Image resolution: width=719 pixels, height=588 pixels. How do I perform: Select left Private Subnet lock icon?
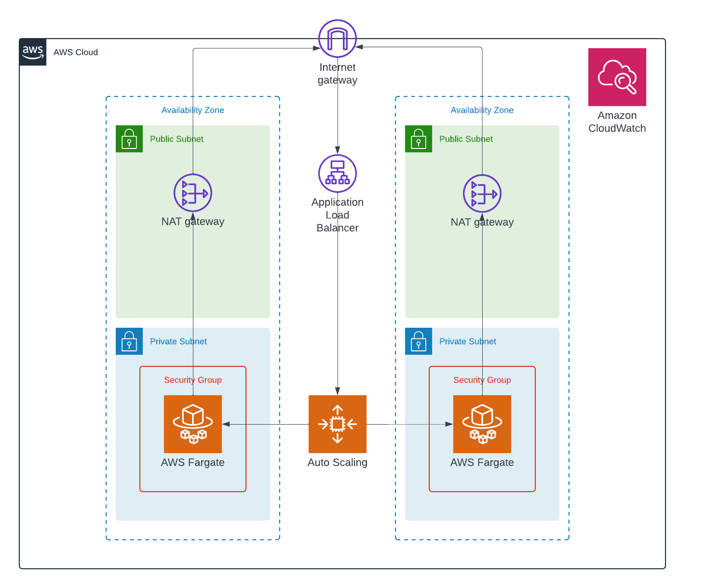click(129, 341)
